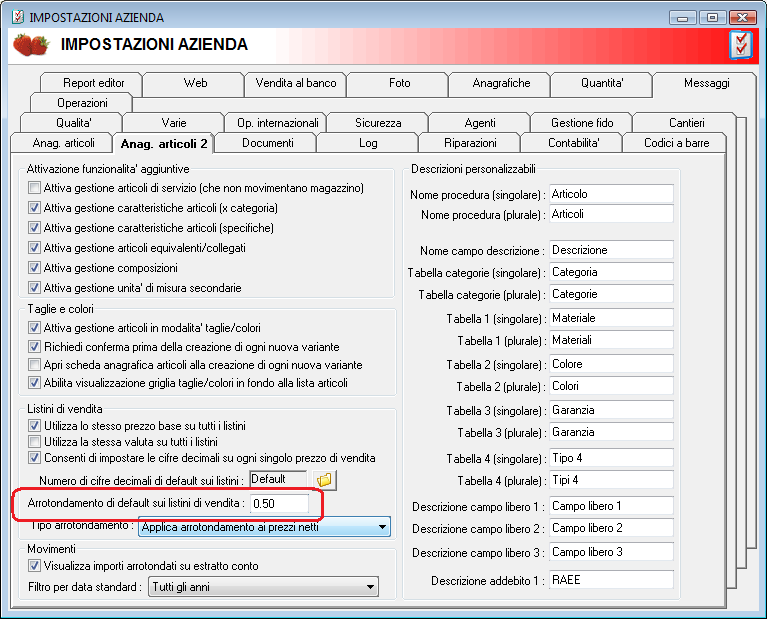Open 'Filtro per data standard' dropdown

pos(263,587)
